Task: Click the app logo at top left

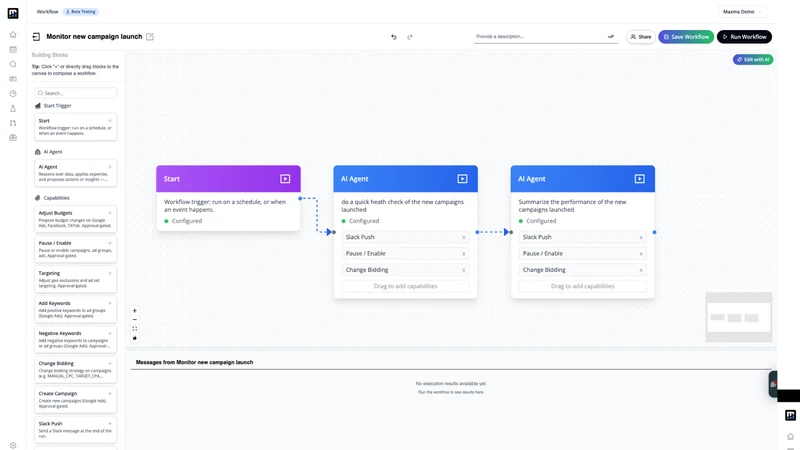Action: click(x=13, y=13)
